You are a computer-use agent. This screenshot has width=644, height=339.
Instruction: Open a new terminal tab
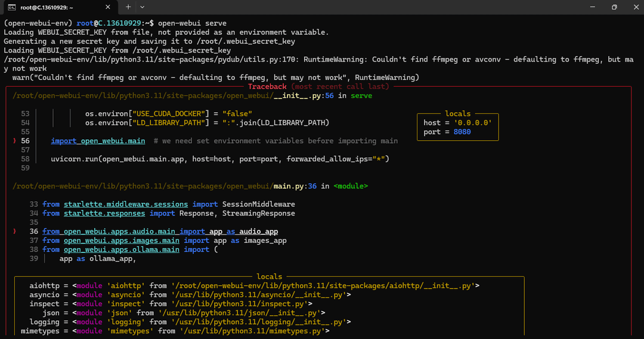(128, 7)
